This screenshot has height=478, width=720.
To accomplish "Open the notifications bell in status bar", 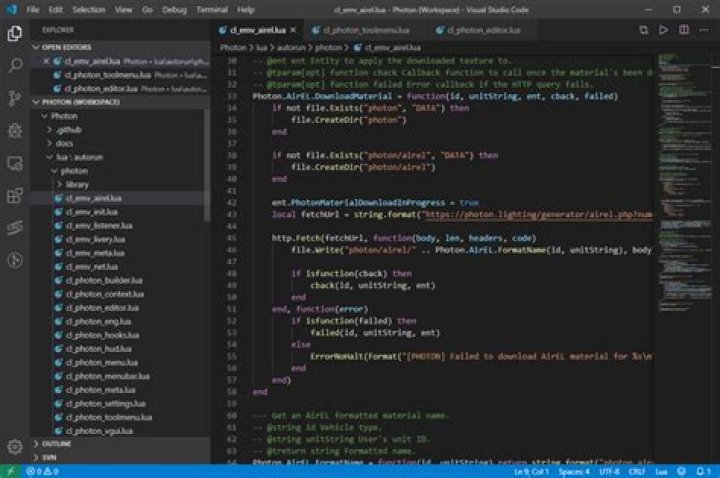I will click(x=703, y=471).
